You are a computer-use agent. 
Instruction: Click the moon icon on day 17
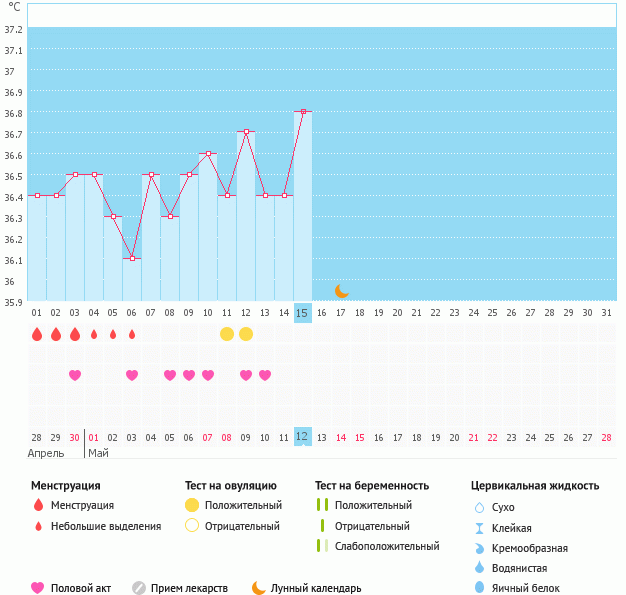click(341, 291)
